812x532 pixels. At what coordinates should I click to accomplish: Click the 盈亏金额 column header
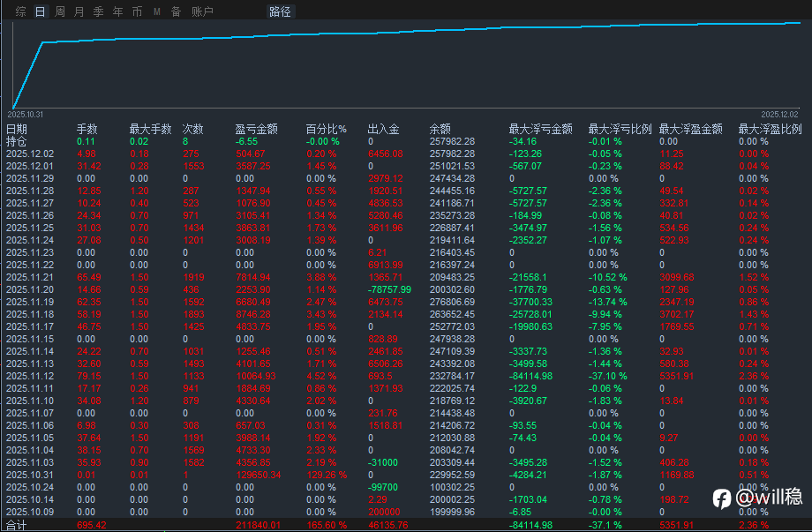click(x=256, y=129)
